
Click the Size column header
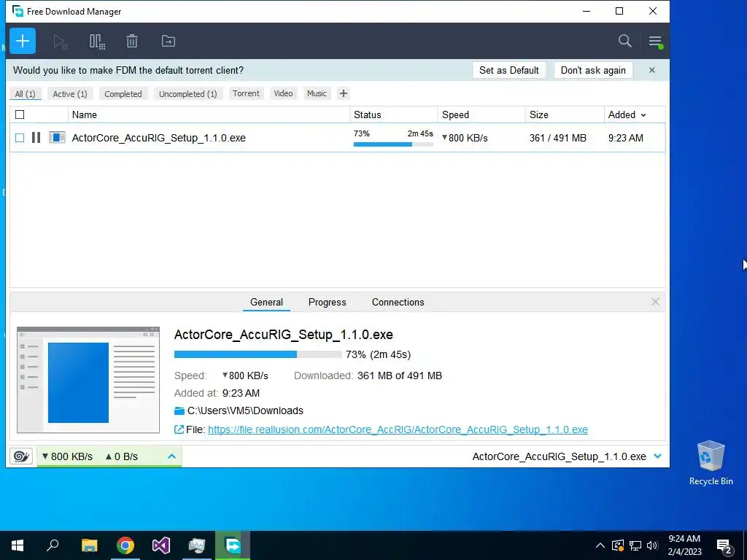565,114
